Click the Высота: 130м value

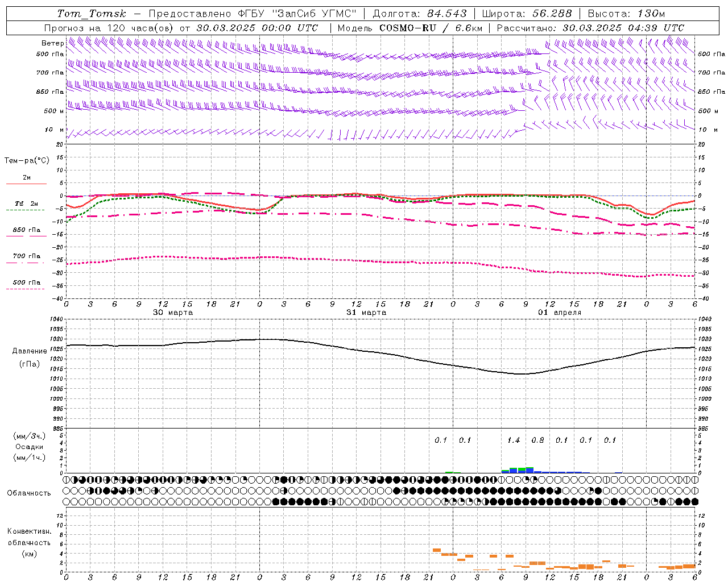click(626, 14)
